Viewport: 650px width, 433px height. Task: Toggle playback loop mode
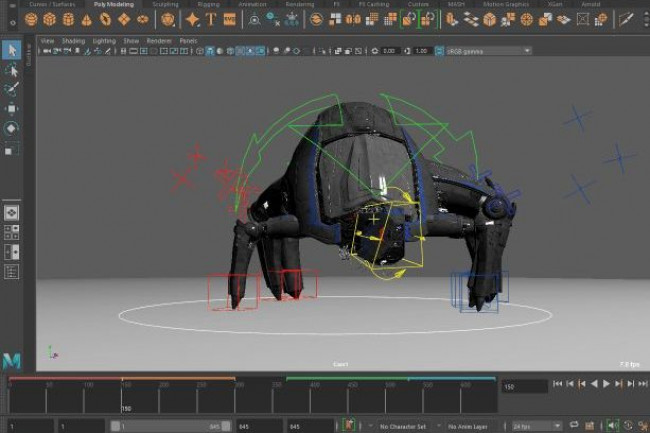(573, 425)
